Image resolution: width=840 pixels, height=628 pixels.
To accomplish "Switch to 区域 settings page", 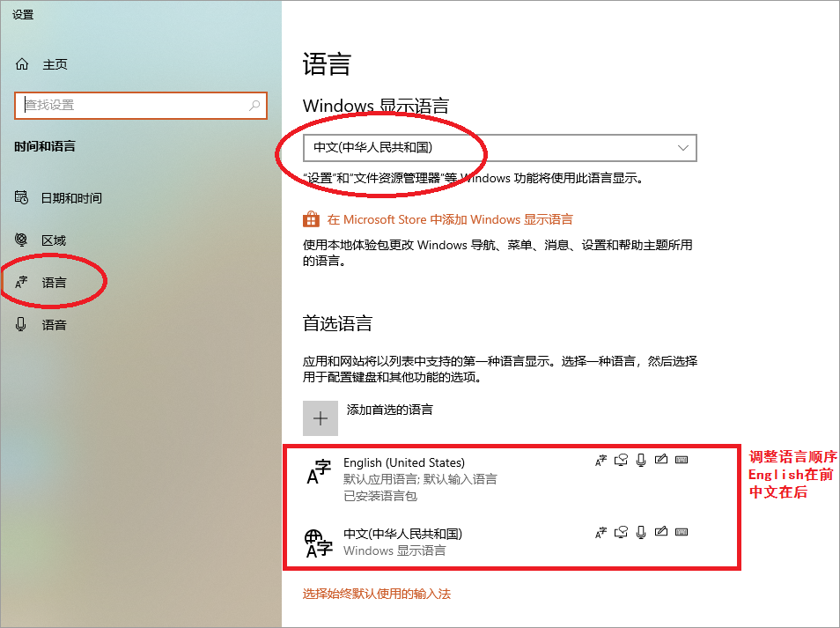I will [x=53, y=240].
